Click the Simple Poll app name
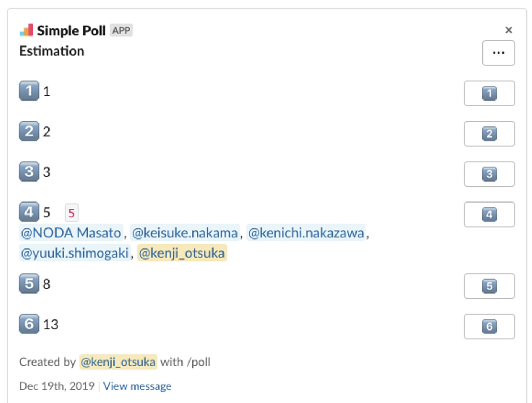Viewport: 532px width, 403px height. 71,30
